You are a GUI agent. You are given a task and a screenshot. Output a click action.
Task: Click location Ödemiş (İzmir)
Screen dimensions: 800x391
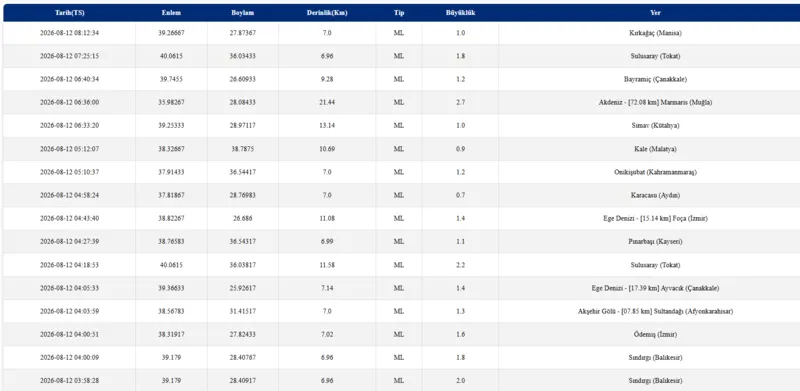point(656,335)
